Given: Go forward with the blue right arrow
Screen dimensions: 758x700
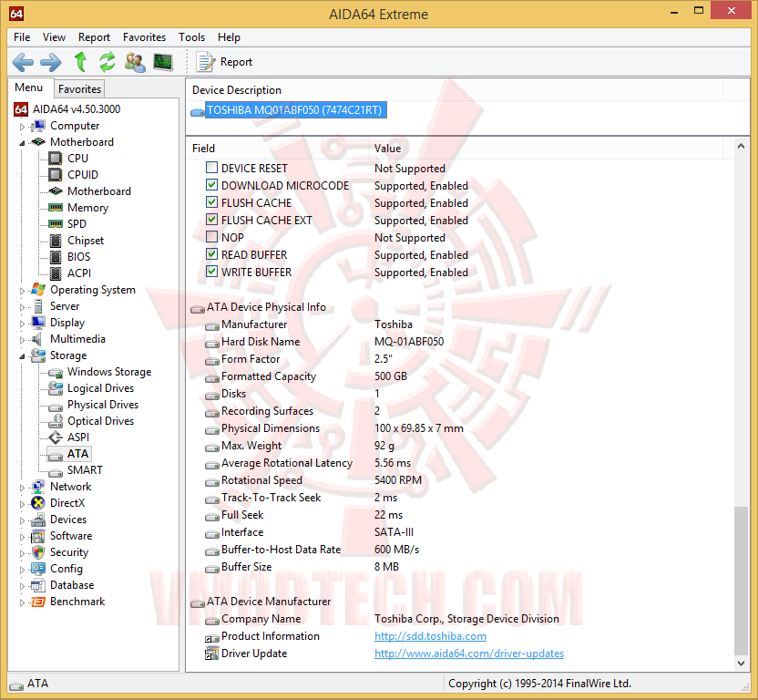Looking at the screenshot, I should tap(51, 62).
